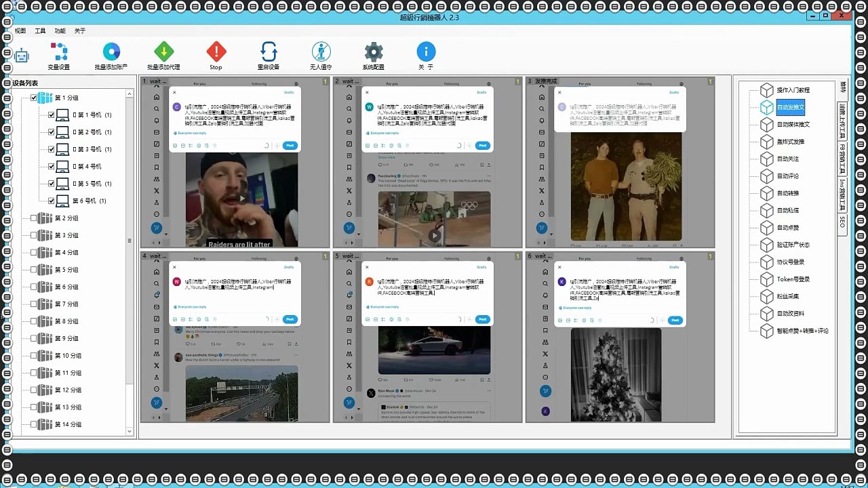Open the 功能 menu
This screenshot has height=488, width=868.
coord(60,30)
